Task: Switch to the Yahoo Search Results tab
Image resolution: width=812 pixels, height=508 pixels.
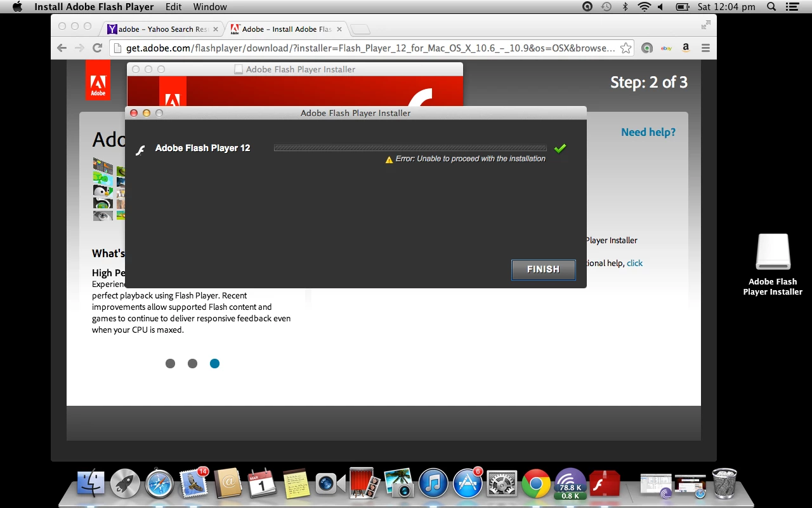Action: [x=163, y=29]
